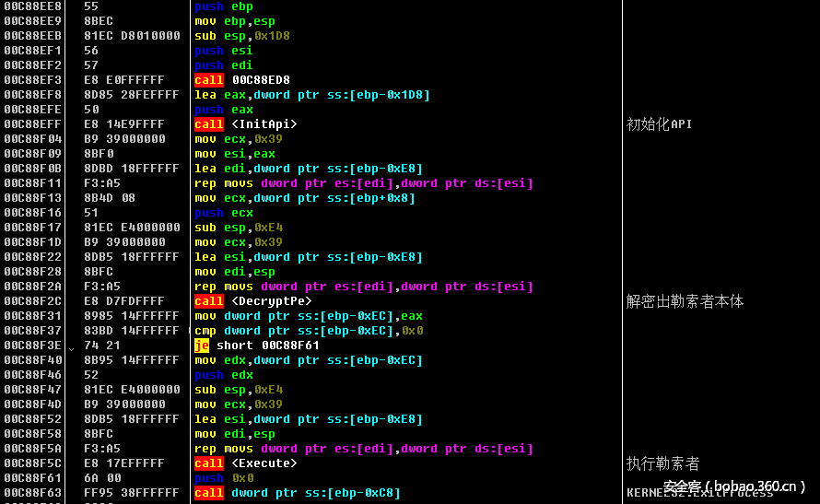Select the call Execute instruction

click(x=245, y=463)
